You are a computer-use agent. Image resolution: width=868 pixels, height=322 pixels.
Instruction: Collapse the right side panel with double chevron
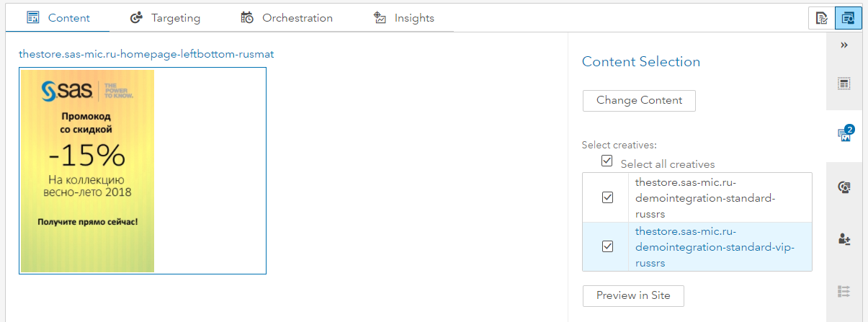pyautogui.click(x=844, y=45)
